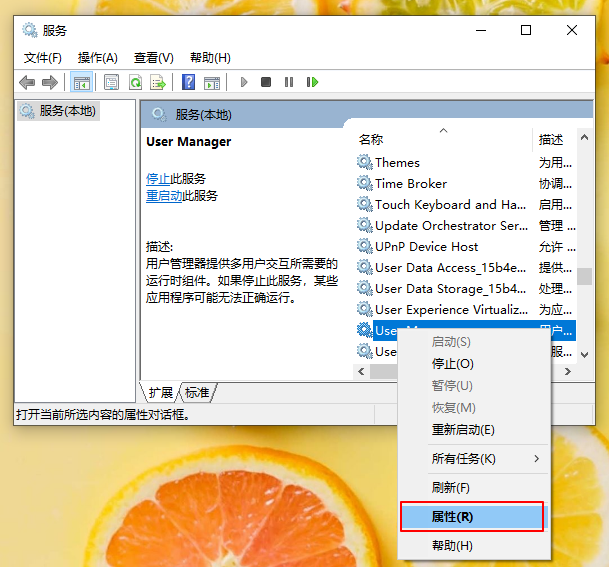Choose 重新启动(E) from the context menu
The height and width of the screenshot is (567, 609).
click(x=462, y=430)
